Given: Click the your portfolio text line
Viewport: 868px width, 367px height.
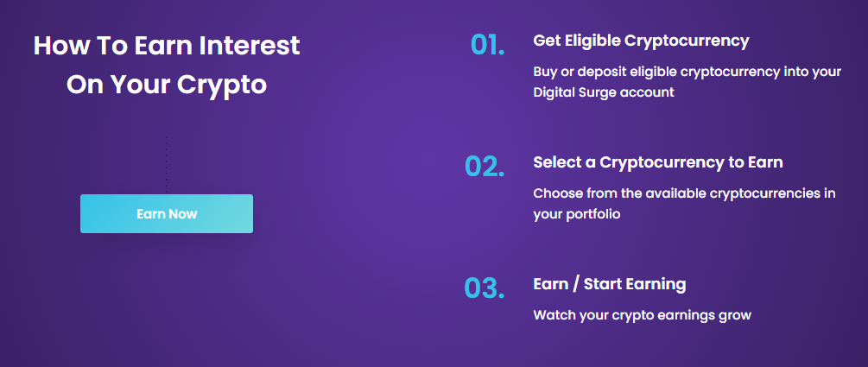Looking at the screenshot, I should tap(577, 214).
